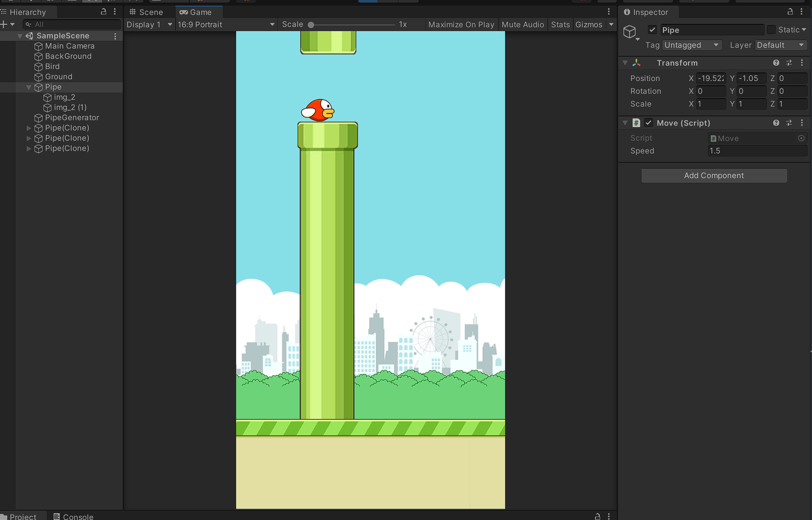Click the Add Component button
Screen dimensions: 812x520
(714, 176)
